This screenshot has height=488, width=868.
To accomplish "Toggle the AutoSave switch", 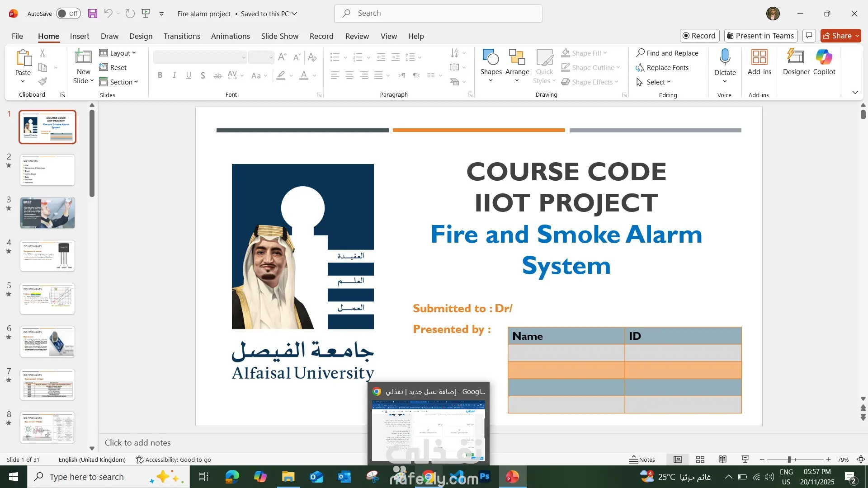I will (x=68, y=14).
